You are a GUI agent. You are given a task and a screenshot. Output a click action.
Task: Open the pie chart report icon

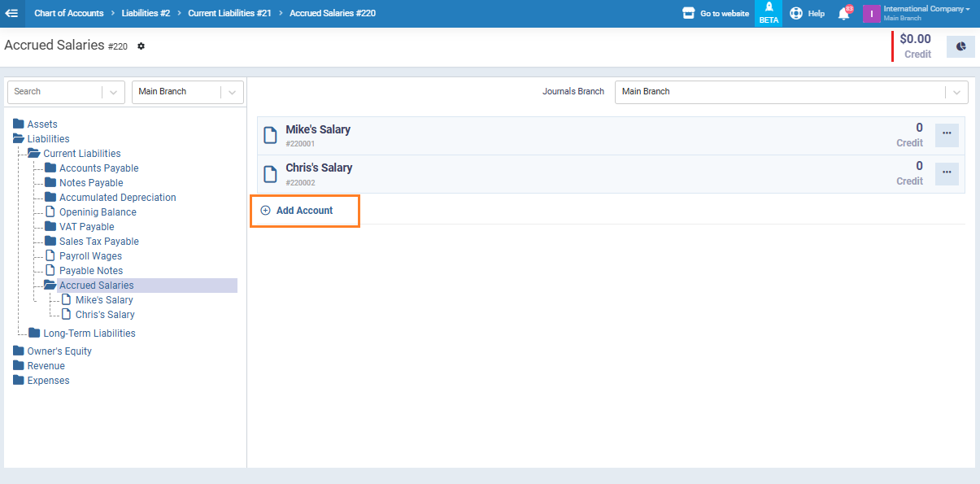coord(960,46)
